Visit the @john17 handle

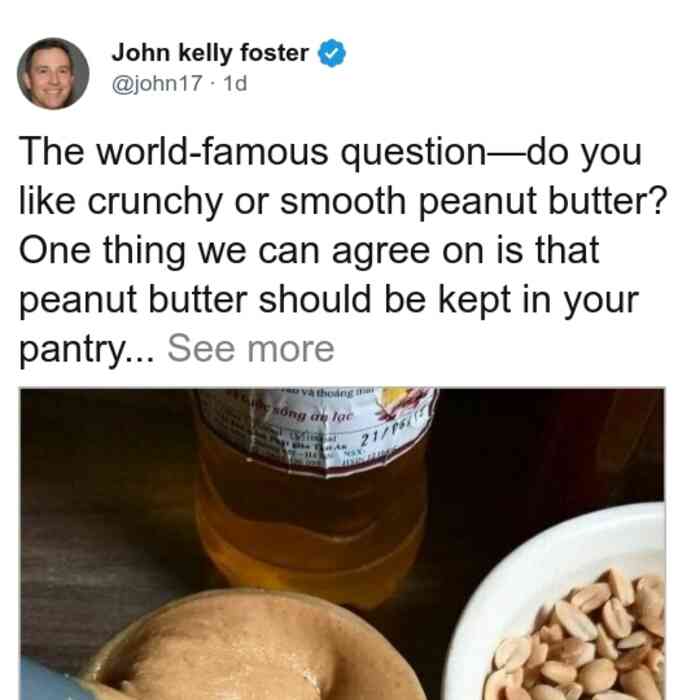click(157, 83)
